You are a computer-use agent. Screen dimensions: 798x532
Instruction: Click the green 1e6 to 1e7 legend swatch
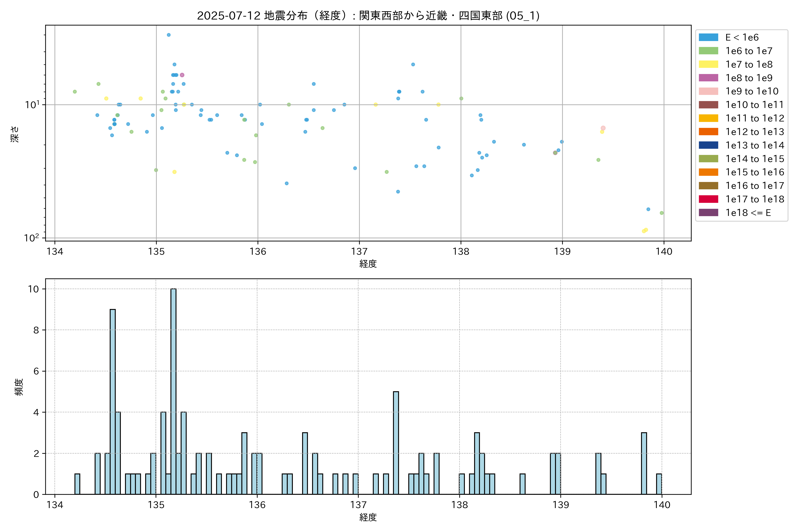coord(708,51)
